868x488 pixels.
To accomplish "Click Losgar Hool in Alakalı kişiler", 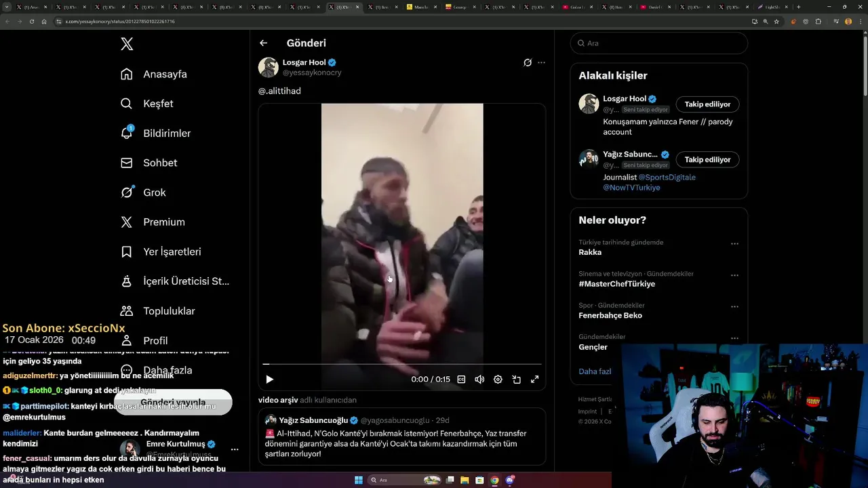I will coord(625,99).
